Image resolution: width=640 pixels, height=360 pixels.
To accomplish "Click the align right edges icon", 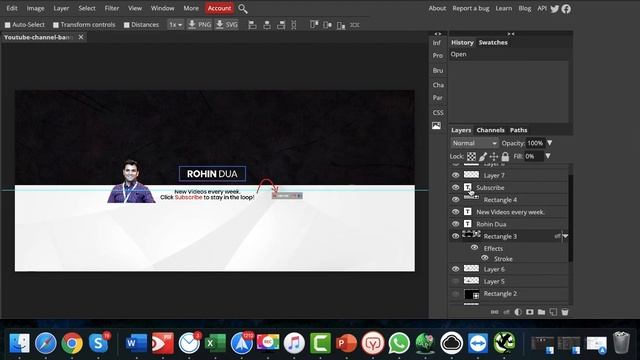I will click(x=281, y=25).
